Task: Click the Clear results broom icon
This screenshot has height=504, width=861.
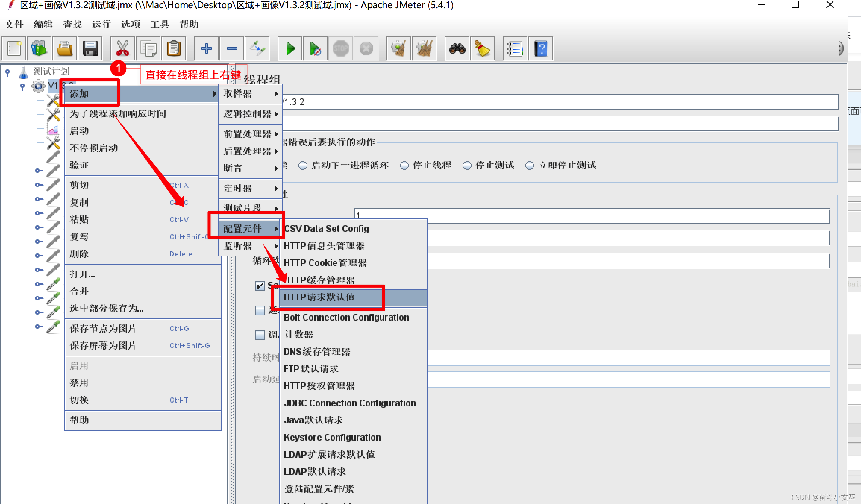Action: click(399, 48)
